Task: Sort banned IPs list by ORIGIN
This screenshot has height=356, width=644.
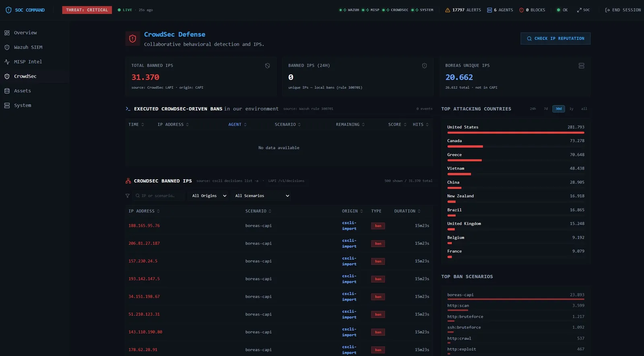Action: [353, 211]
